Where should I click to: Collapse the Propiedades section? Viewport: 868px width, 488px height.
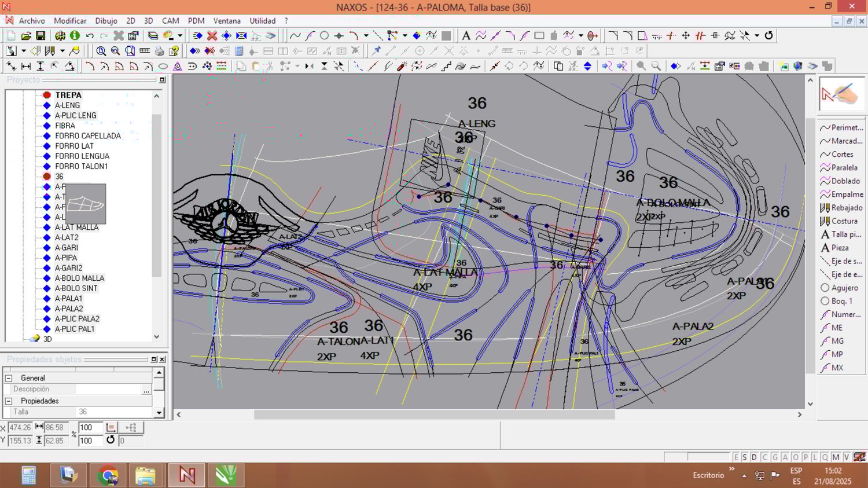pyautogui.click(x=9, y=401)
